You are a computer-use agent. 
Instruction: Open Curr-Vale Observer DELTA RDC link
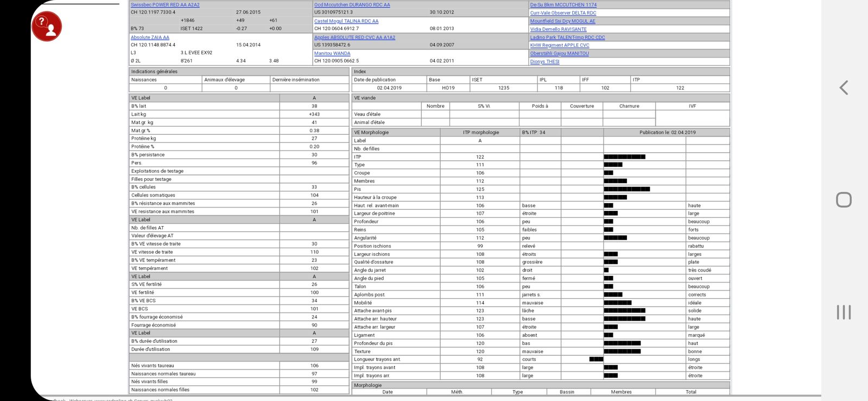coord(563,13)
